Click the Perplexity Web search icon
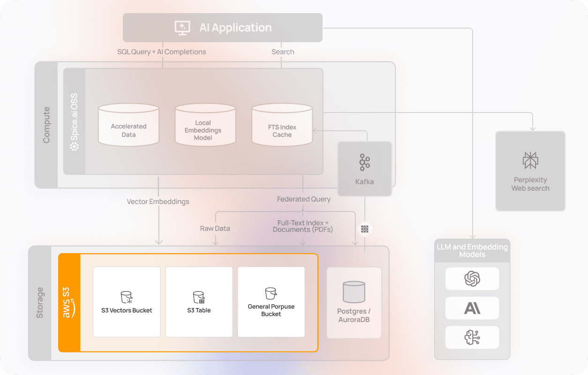Image resolution: width=588 pixels, height=375 pixels. (530, 159)
